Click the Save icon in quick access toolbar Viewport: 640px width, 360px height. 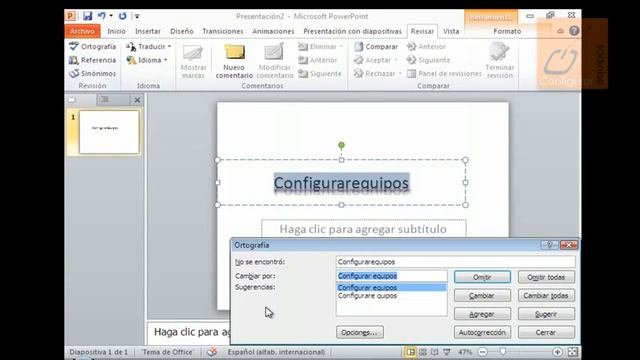(87, 16)
